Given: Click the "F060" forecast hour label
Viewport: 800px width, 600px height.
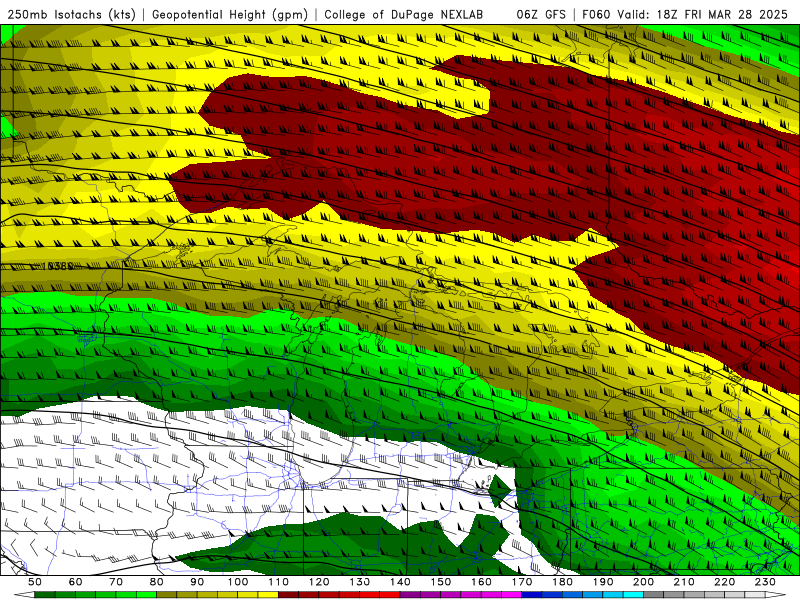Looking at the screenshot, I should (596, 14).
